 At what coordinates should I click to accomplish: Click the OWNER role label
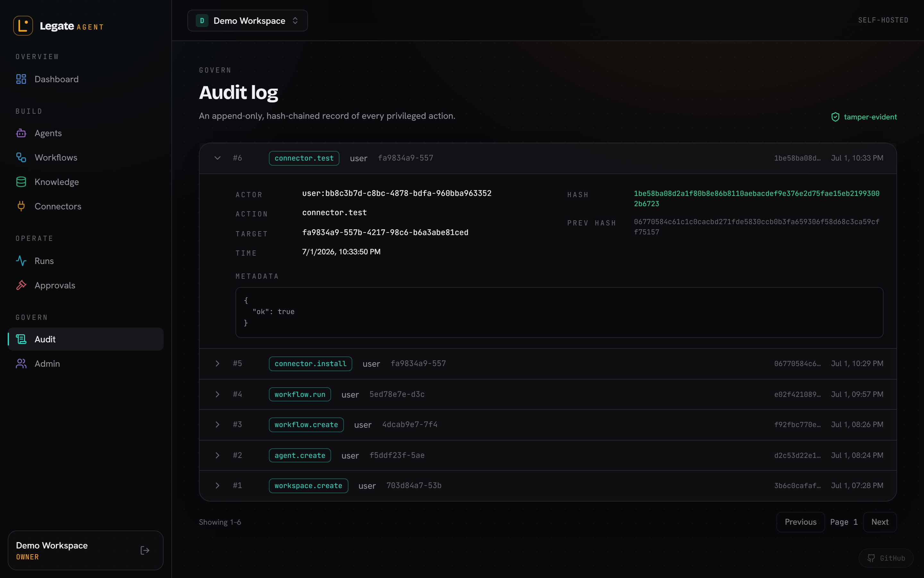(x=28, y=557)
